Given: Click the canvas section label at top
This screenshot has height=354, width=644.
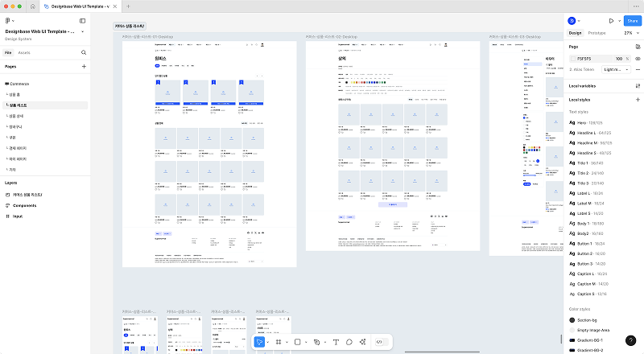Looking at the screenshot, I should click(130, 26).
